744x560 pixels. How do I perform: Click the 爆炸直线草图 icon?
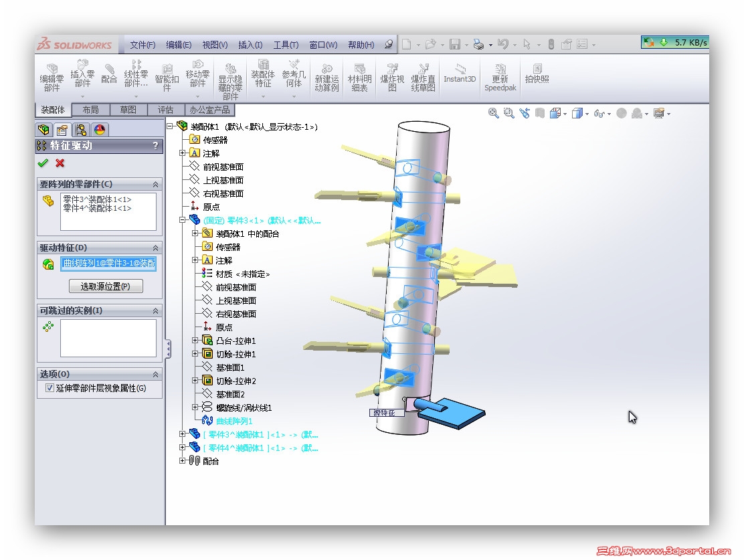(x=423, y=78)
